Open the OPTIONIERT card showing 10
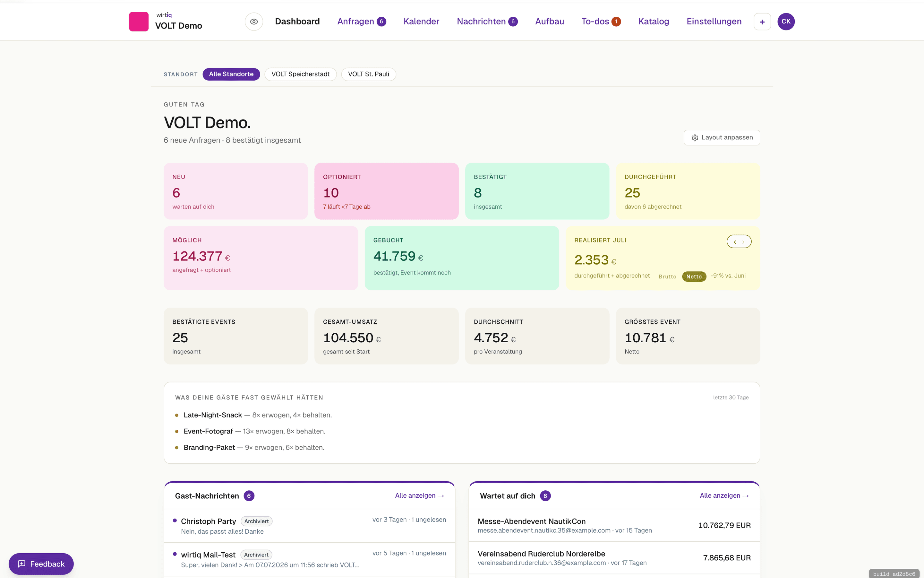Image resolution: width=924 pixels, height=578 pixels. 386,191
